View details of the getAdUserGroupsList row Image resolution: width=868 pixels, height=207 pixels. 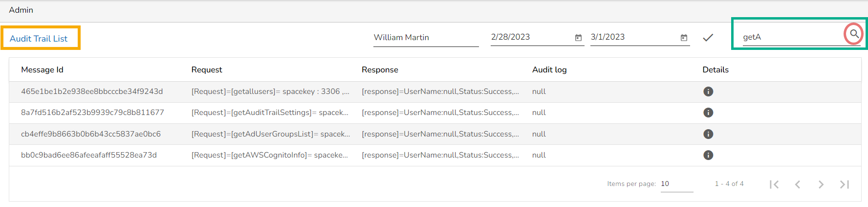tap(708, 134)
